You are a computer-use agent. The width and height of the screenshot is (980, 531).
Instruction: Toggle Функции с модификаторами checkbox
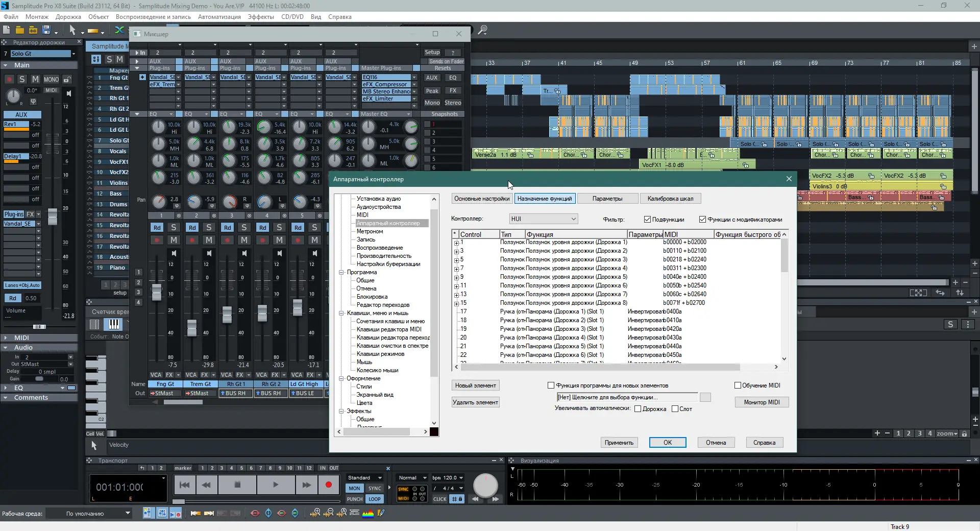(702, 220)
